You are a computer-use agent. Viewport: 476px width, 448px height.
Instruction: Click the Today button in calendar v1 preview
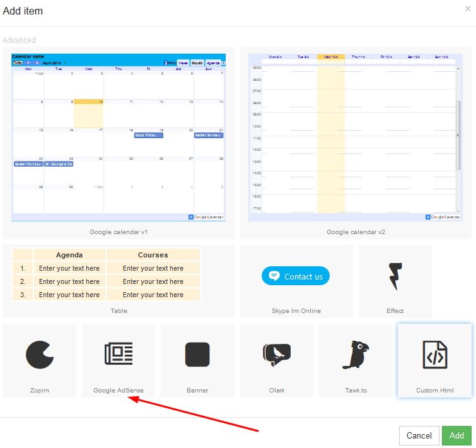[x=18, y=62]
